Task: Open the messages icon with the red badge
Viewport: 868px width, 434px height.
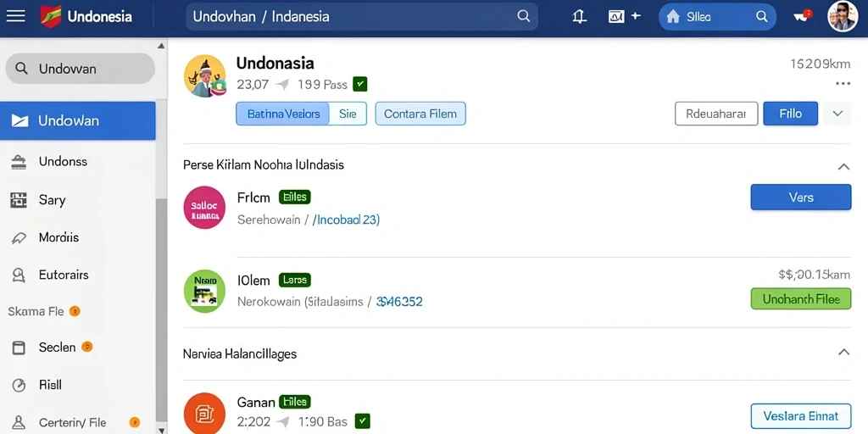Action: click(802, 16)
